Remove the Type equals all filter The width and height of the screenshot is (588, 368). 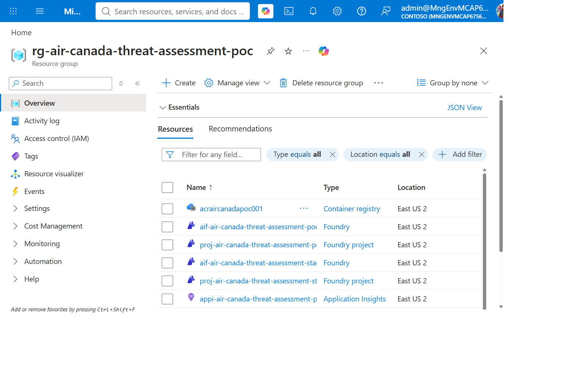pyautogui.click(x=333, y=155)
